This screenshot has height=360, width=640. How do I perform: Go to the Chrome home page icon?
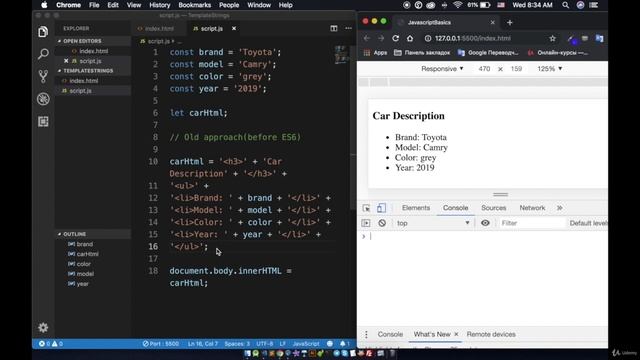[410, 38]
